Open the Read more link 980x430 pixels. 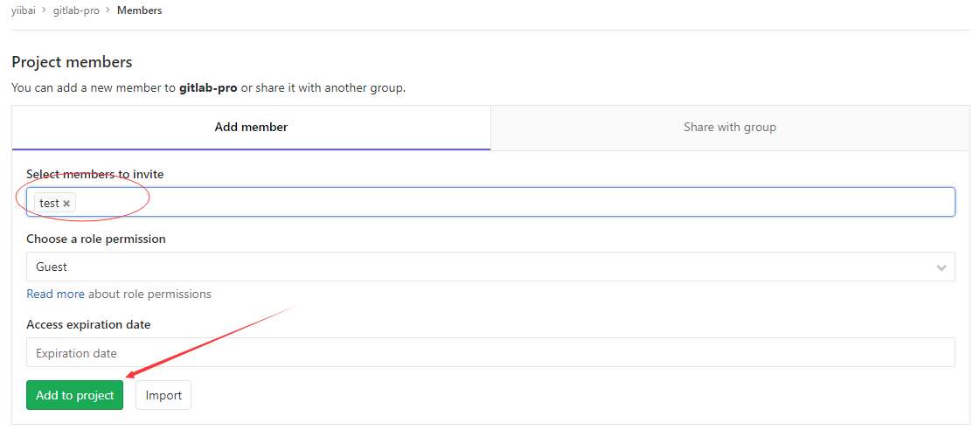[x=55, y=294]
